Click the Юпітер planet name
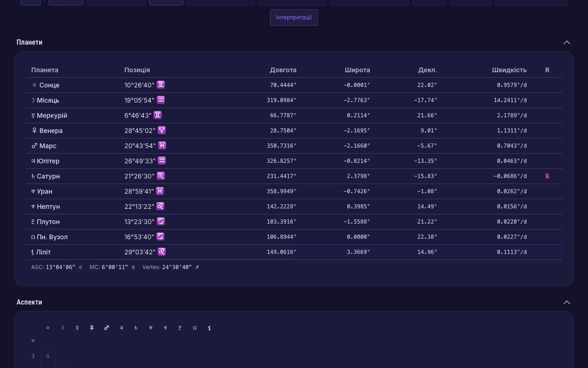This screenshot has width=588, height=368. coord(48,161)
